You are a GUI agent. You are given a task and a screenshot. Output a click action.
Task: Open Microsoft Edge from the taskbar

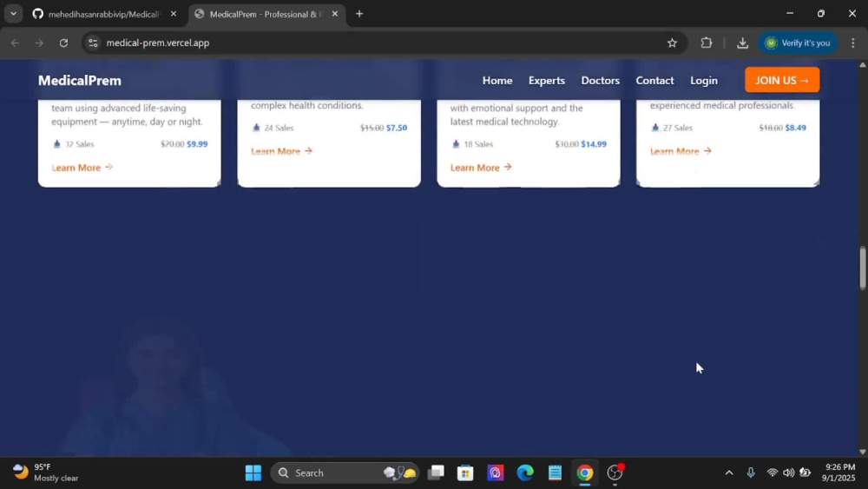(x=525, y=472)
